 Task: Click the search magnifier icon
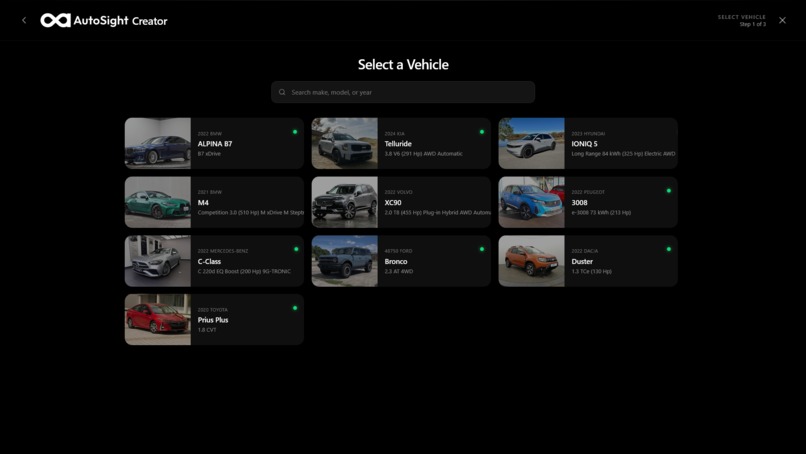point(282,92)
